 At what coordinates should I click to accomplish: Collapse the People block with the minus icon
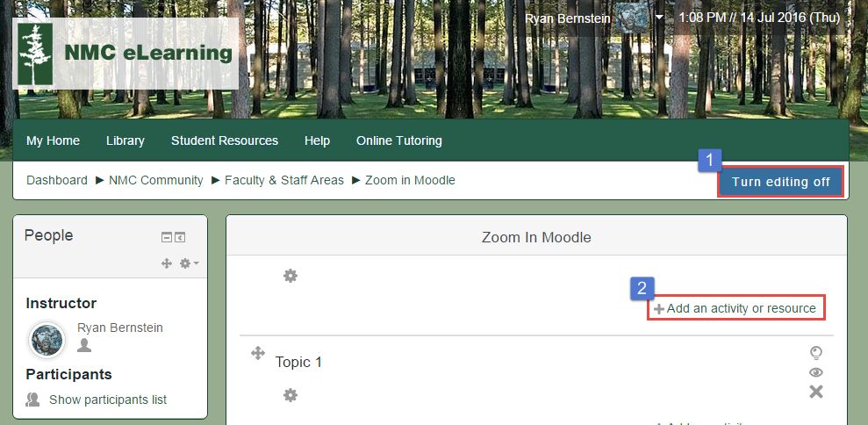[x=166, y=237]
